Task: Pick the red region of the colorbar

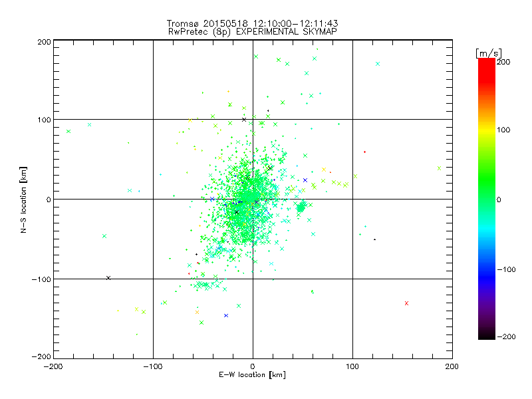Action: point(487,70)
